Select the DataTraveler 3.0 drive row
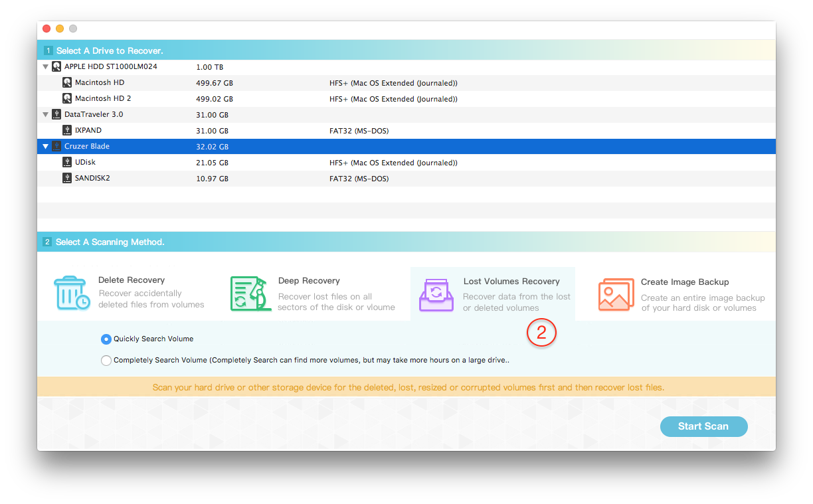Screen dimensions: 813x504 point(406,115)
